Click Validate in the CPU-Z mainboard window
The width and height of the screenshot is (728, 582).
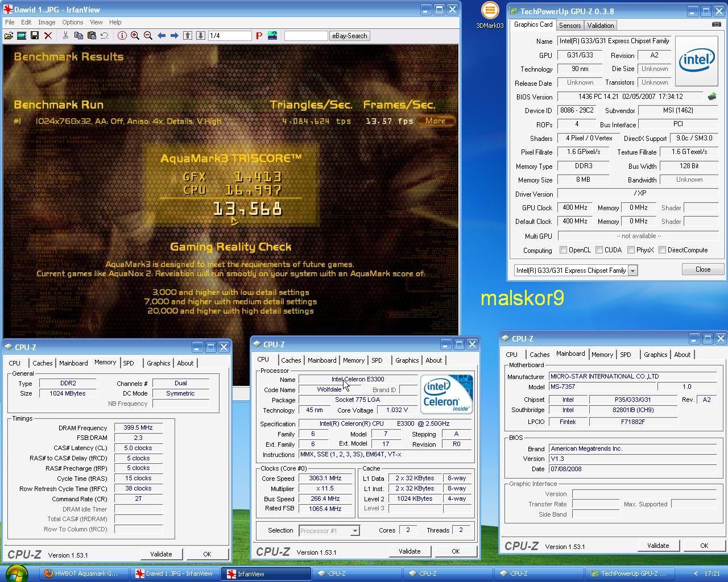(x=658, y=546)
